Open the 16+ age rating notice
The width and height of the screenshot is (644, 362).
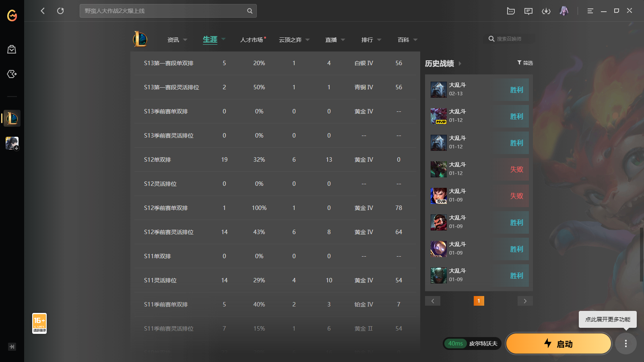[39, 323]
